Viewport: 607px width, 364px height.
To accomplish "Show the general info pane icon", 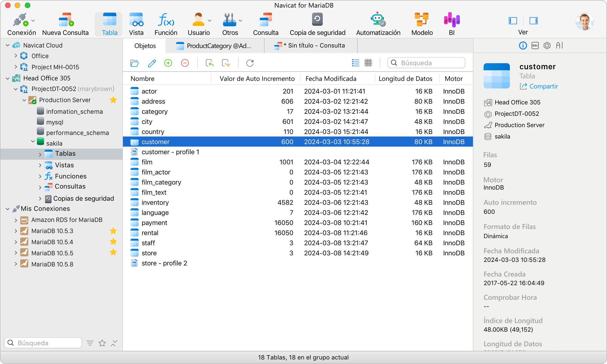I will coord(523,45).
